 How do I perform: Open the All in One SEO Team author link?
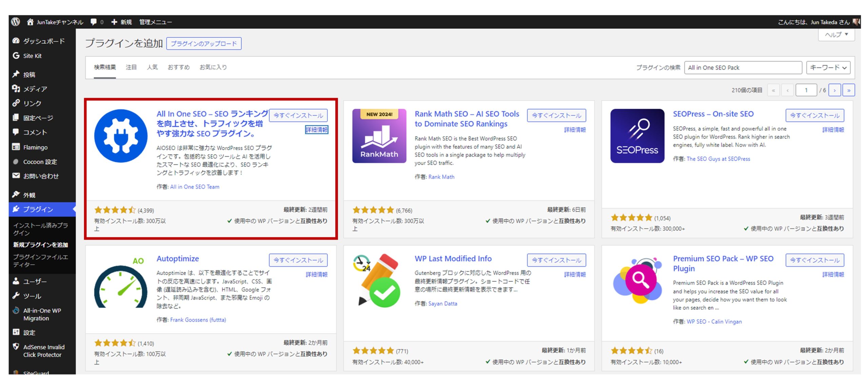(x=195, y=187)
